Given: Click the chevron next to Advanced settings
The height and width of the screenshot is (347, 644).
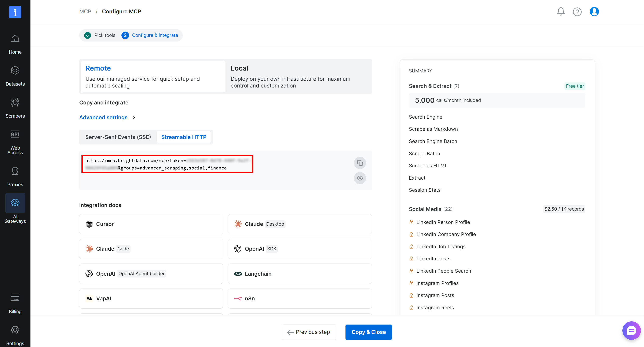Looking at the screenshot, I should pyautogui.click(x=134, y=117).
